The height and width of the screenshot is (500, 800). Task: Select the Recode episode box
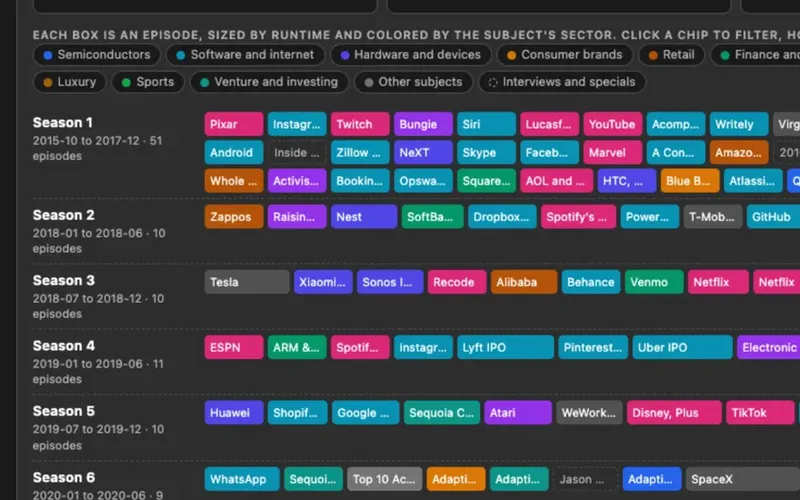click(457, 282)
